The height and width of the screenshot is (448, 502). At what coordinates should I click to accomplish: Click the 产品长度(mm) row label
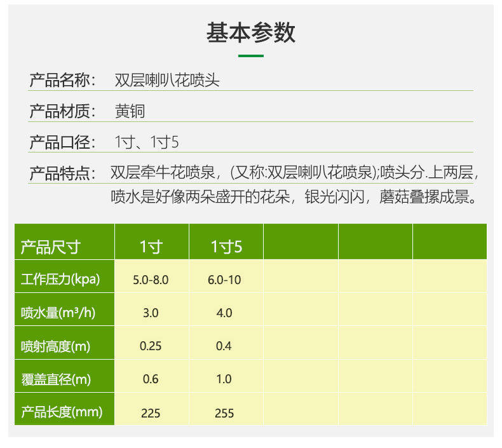(x=62, y=412)
